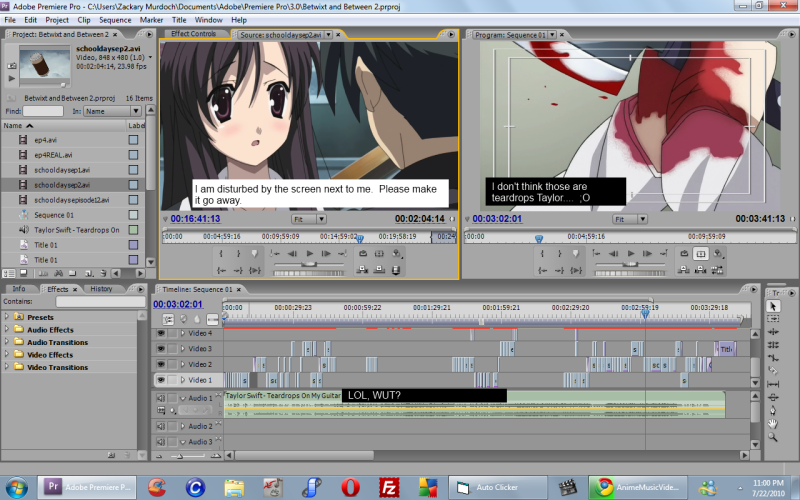Hide Video 4 track with eye icon
800x500 pixels.
(x=161, y=333)
